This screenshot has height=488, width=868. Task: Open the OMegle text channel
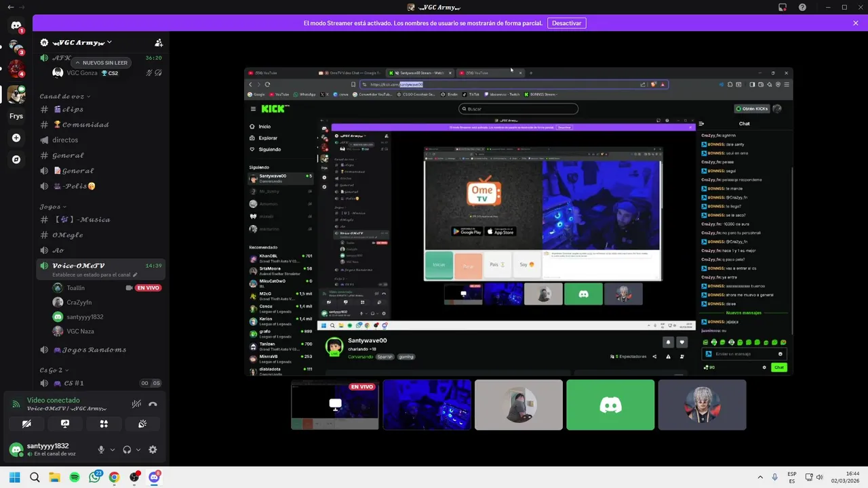[x=101, y=235]
